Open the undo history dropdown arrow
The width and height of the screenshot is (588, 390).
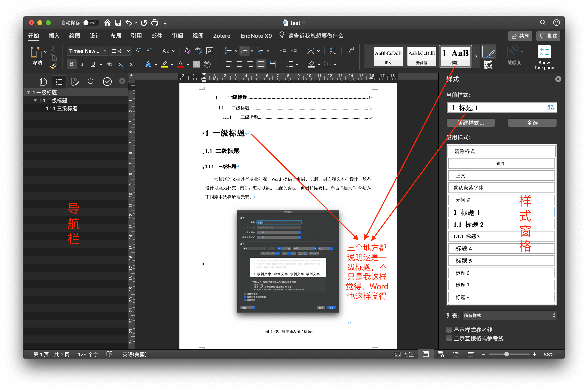[x=136, y=23]
